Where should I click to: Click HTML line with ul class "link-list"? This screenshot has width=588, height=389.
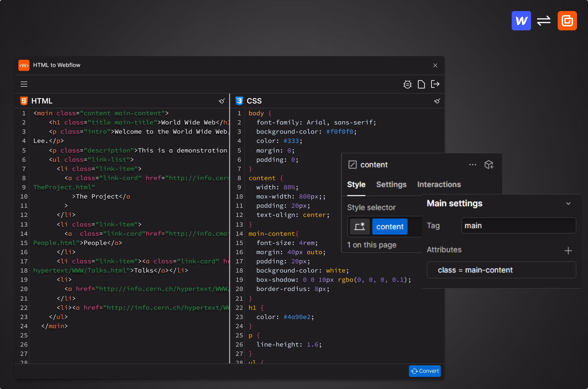[x=91, y=160]
